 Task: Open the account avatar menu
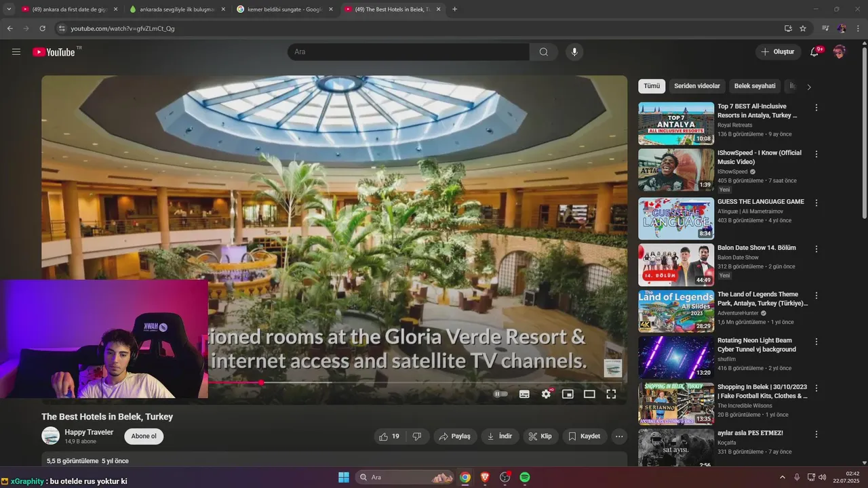840,52
